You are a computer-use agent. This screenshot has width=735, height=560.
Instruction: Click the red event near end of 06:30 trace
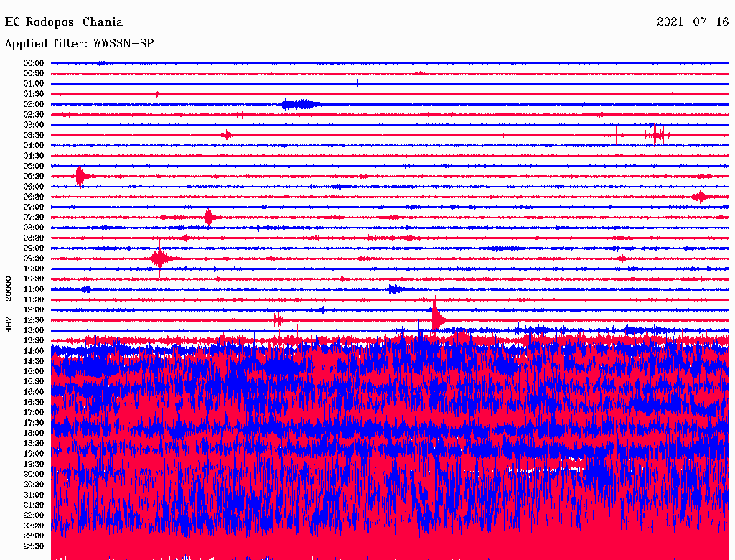click(701, 197)
